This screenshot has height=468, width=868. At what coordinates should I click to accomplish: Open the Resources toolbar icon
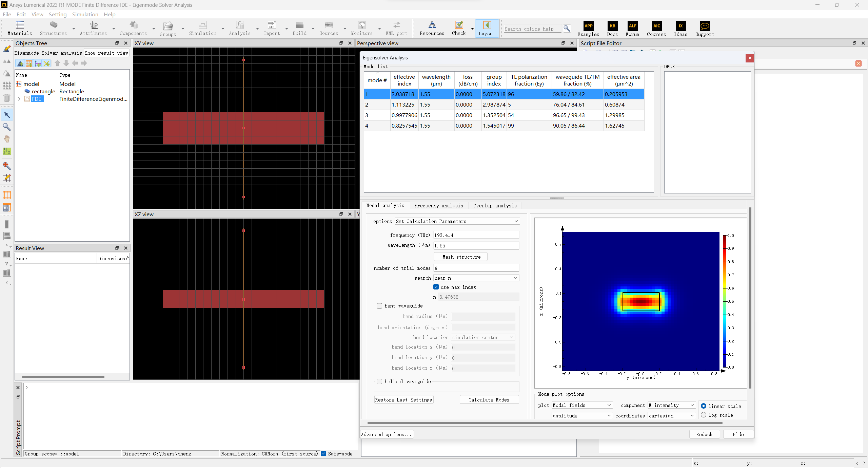click(x=432, y=25)
